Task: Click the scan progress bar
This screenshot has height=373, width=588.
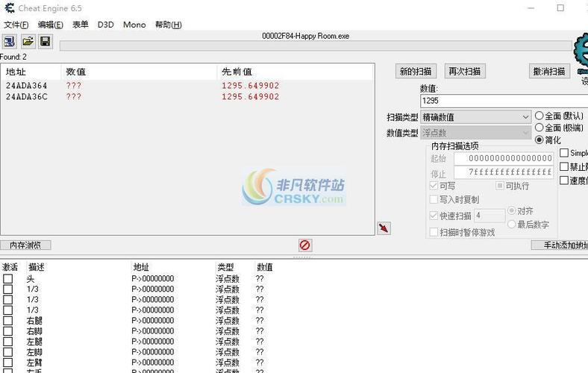Action: pyautogui.click(x=316, y=46)
